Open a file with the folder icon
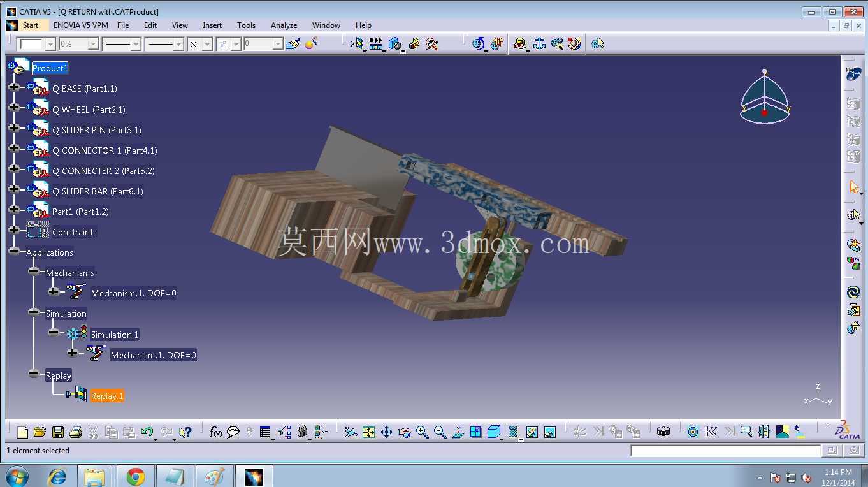 point(40,432)
